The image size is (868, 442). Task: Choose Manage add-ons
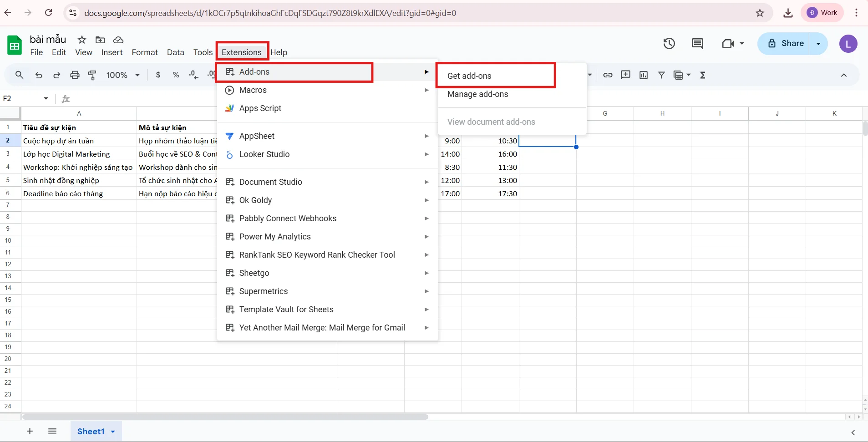(512, 94)
